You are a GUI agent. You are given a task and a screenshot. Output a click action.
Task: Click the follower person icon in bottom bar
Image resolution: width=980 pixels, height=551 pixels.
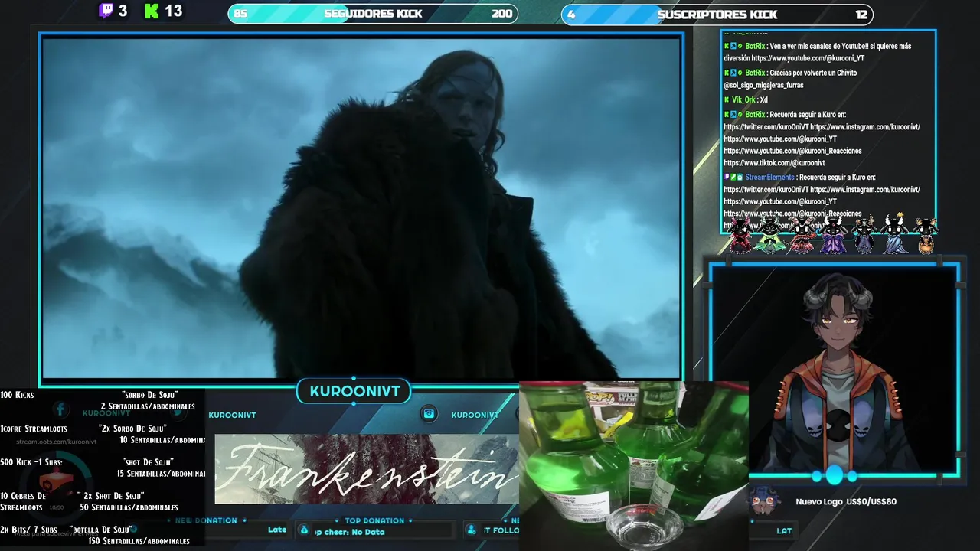472,530
